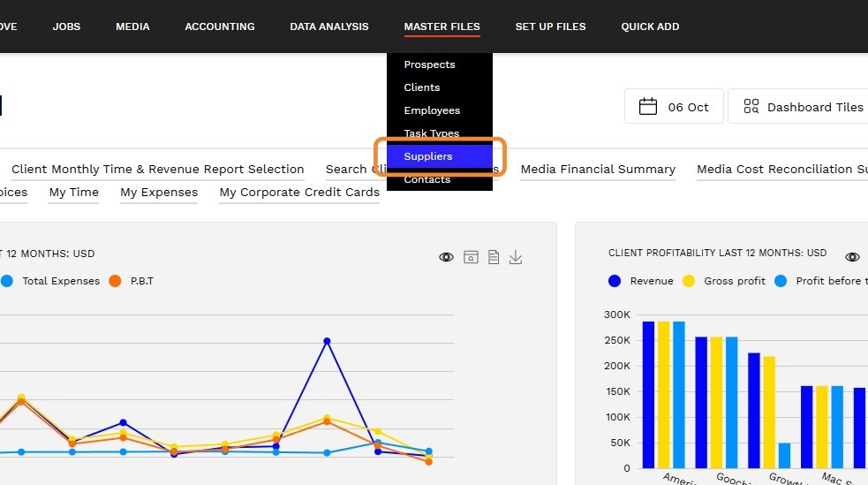Screen dimensions: 868x485
Task: Open the JOBS menu
Action: pos(66,27)
